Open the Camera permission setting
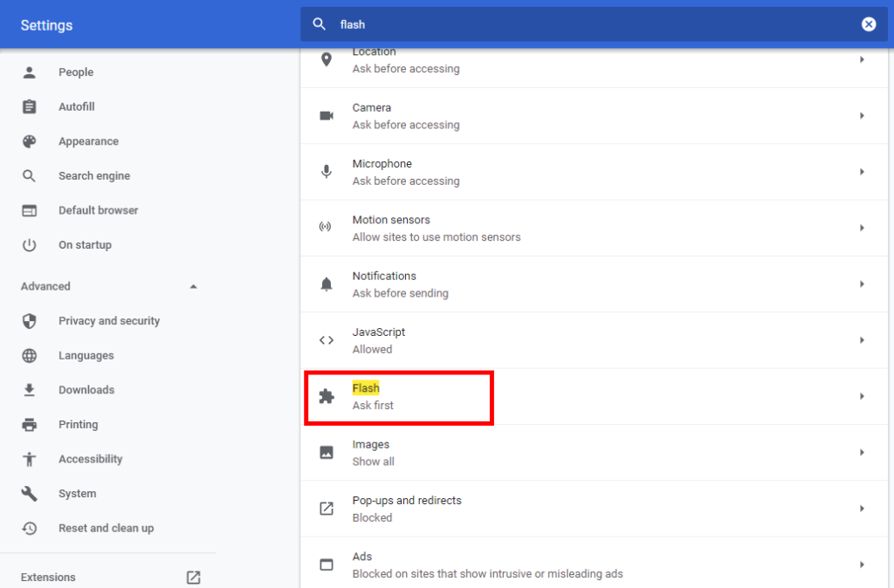The width and height of the screenshot is (894, 588). [594, 116]
